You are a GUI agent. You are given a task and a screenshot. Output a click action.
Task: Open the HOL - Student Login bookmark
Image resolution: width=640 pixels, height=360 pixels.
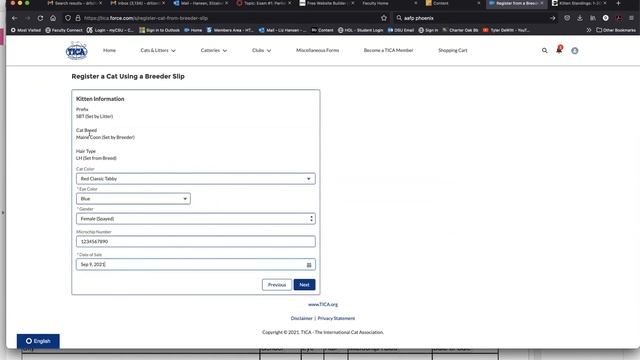pos(360,30)
